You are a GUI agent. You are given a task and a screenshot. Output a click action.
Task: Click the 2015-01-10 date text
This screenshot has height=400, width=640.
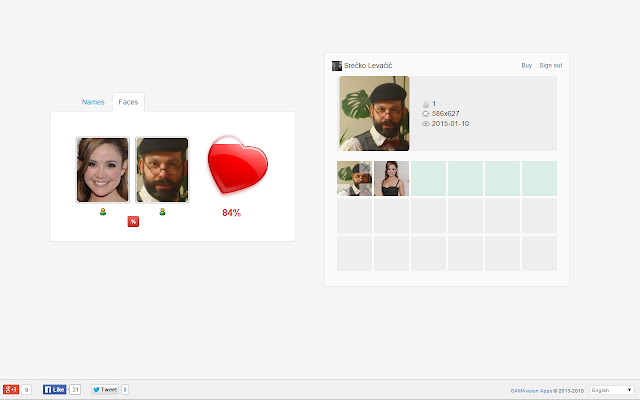point(450,124)
